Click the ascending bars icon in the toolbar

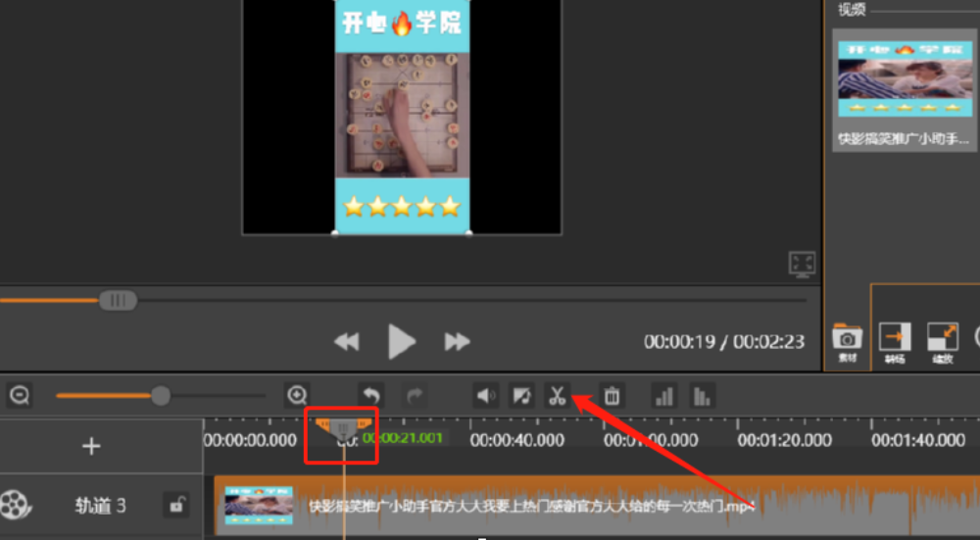click(664, 396)
